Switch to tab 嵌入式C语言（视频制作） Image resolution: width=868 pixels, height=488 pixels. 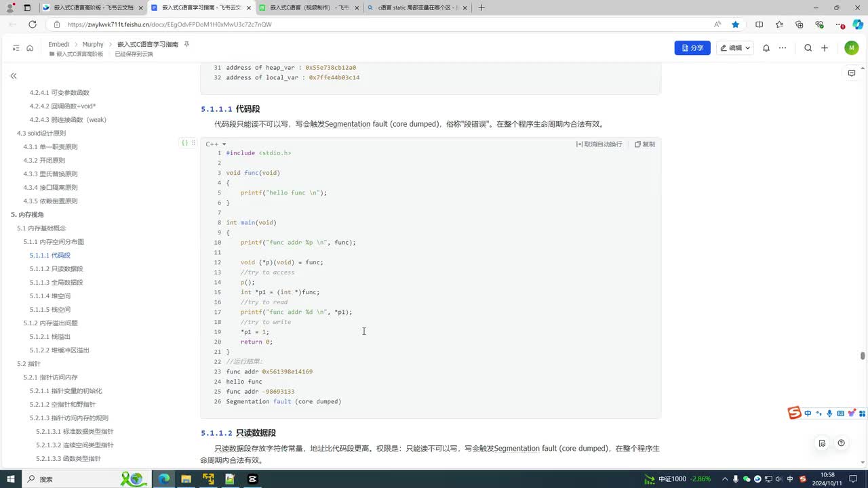point(309,7)
